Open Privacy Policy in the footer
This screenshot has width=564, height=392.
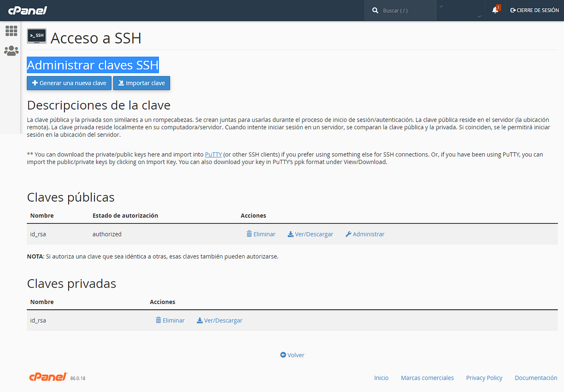[484, 377]
